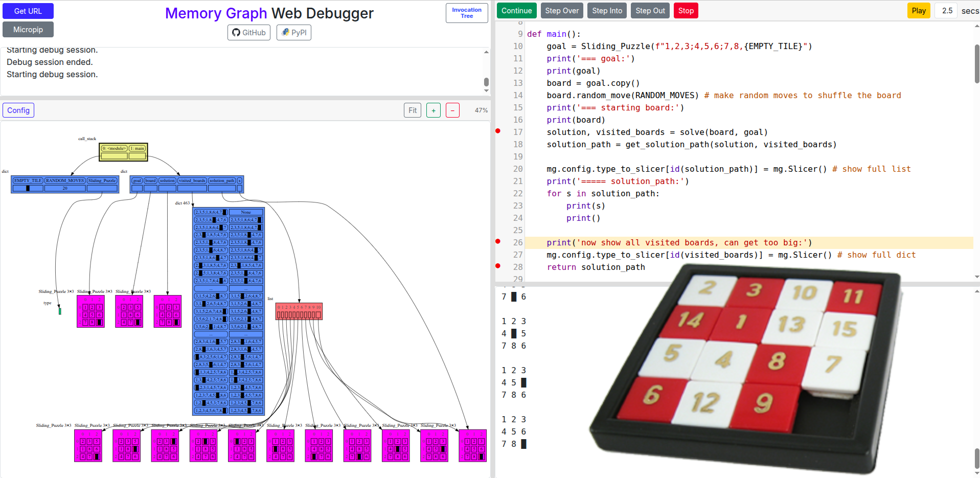
Task: Toggle the breakpoint on line 26
Action: 498,241
